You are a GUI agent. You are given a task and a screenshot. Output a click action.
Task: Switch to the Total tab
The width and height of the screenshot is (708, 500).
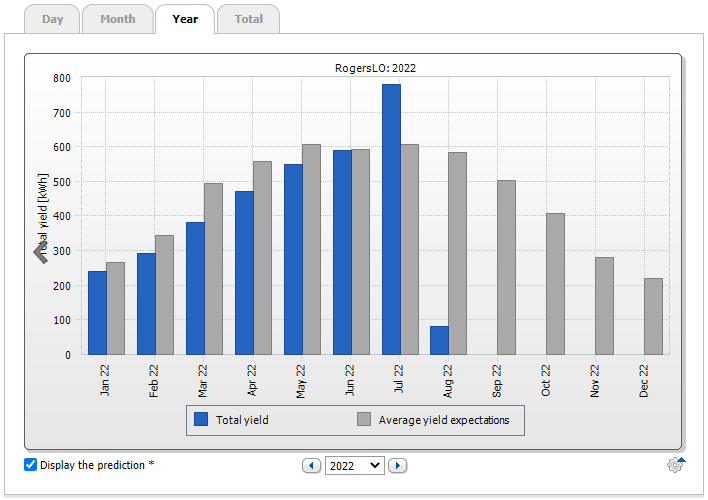point(248,19)
